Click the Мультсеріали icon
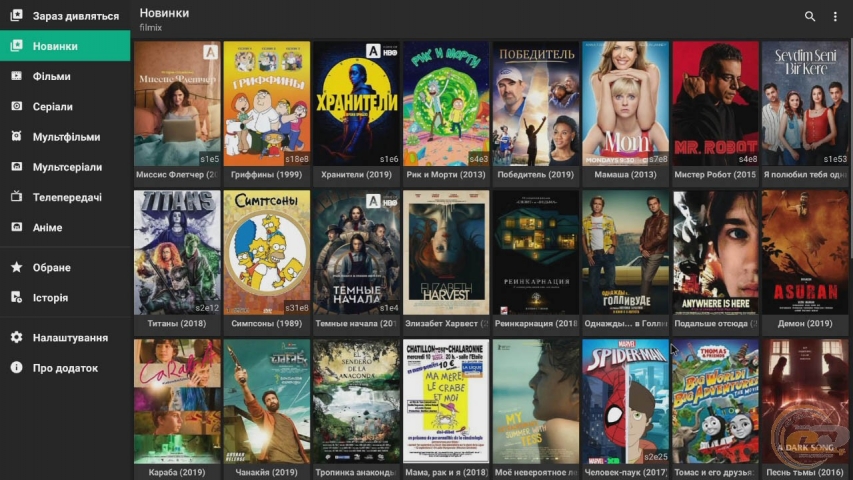The width and height of the screenshot is (853, 480). coord(16,167)
